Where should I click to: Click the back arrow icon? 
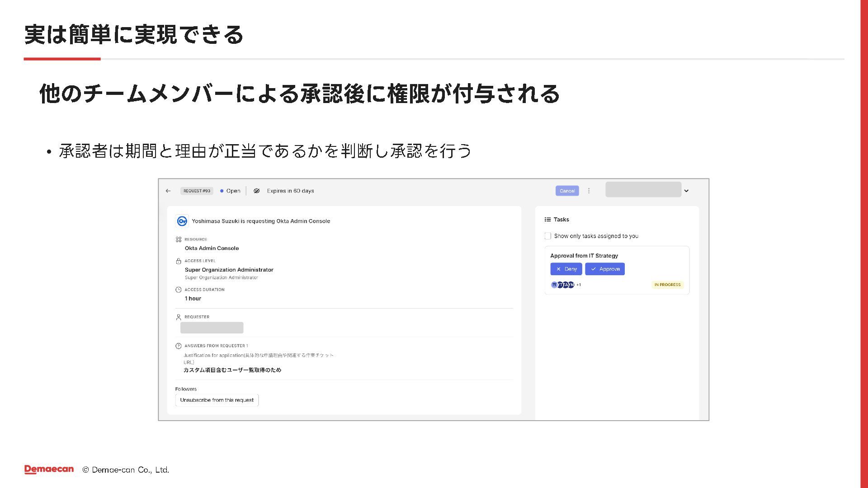tap(168, 191)
